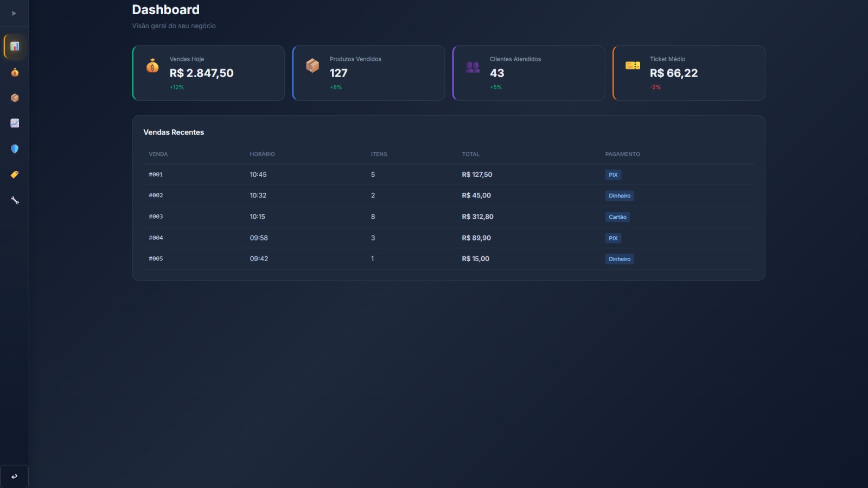Click the total R$ 312,80
This screenshot has width=868, height=488.
pyautogui.click(x=477, y=217)
